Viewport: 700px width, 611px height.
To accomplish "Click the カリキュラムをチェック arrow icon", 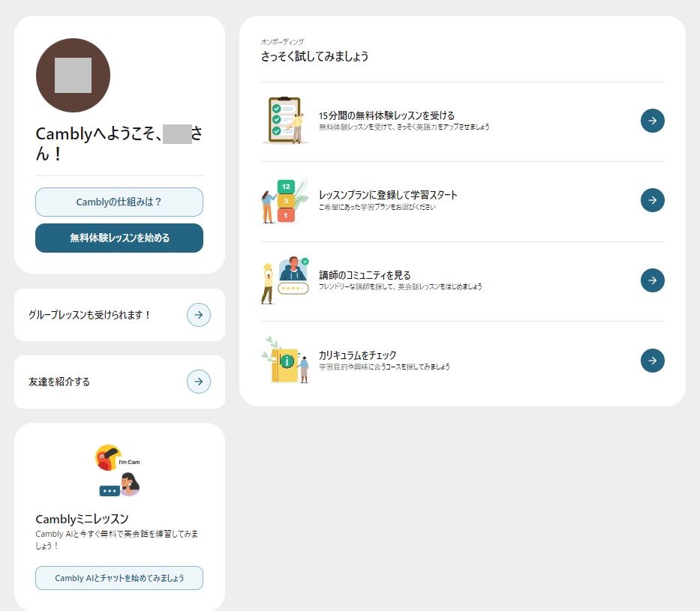I will [652, 361].
